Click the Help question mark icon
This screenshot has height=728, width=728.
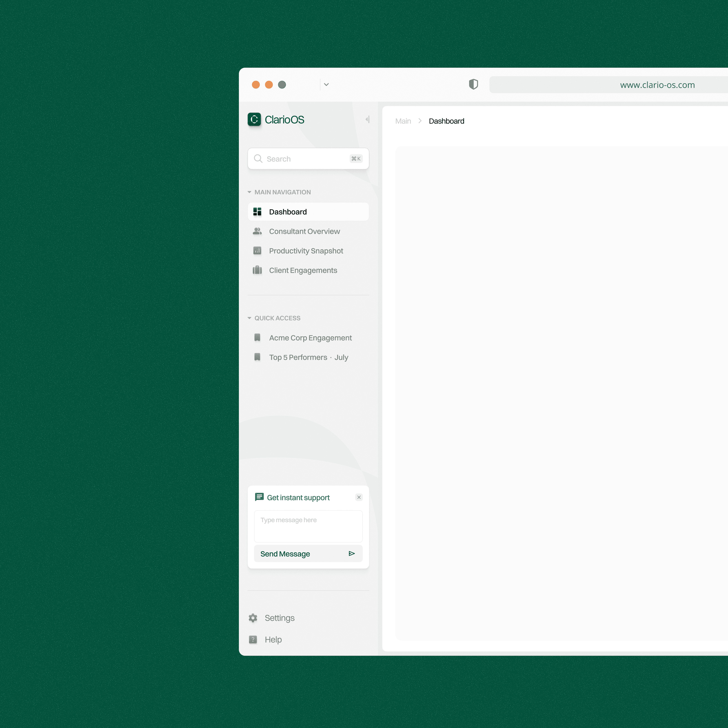(253, 640)
